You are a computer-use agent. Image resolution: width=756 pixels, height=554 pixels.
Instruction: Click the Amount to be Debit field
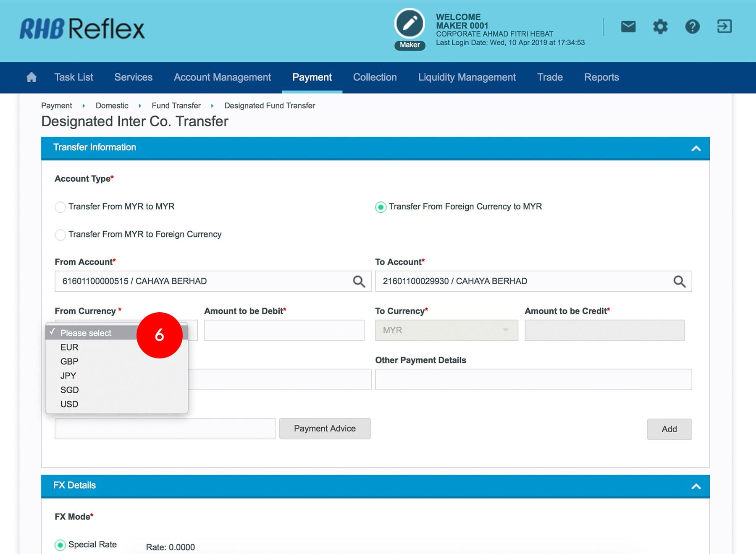pos(284,330)
